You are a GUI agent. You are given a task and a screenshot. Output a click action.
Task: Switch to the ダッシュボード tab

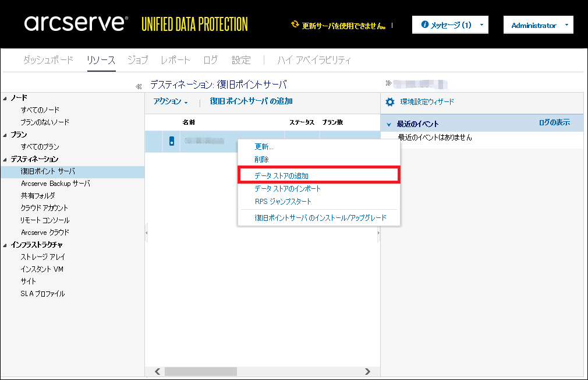point(48,59)
